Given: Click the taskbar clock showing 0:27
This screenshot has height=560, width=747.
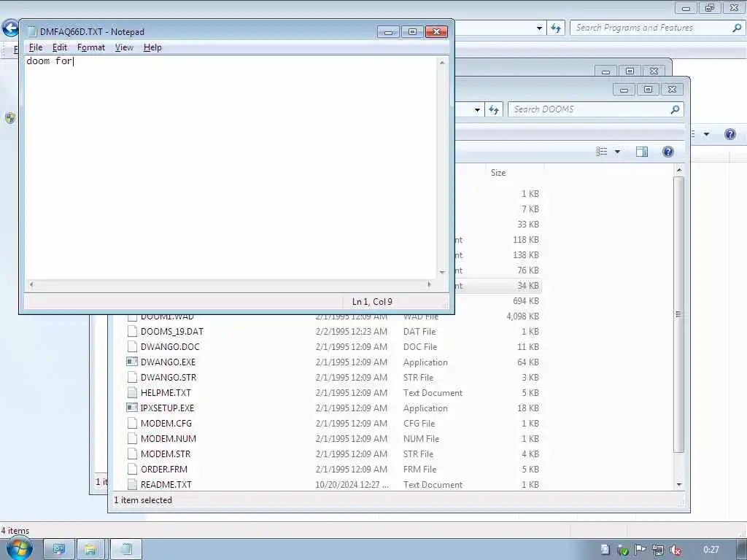Looking at the screenshot, I should pyautogui.click(x=711, y=550).
